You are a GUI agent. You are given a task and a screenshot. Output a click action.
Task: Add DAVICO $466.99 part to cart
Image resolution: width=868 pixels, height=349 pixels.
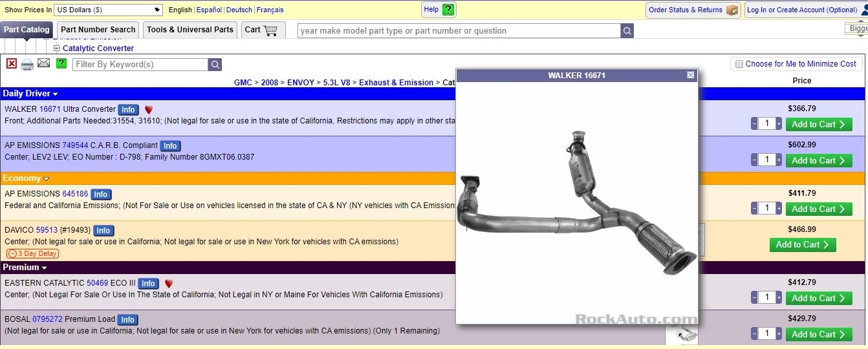[803, 245]
